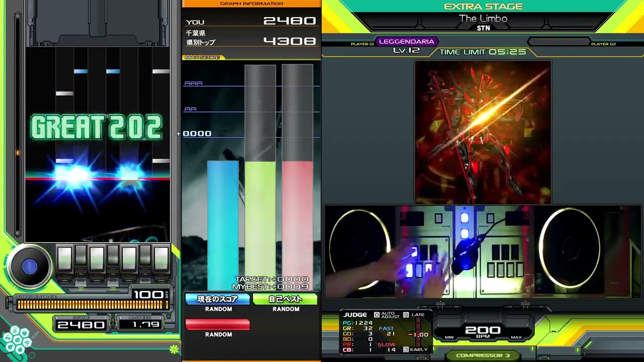Tap the rightmost white key button
The height and width of the screenshot is (362, 644).
click(161, 259)
